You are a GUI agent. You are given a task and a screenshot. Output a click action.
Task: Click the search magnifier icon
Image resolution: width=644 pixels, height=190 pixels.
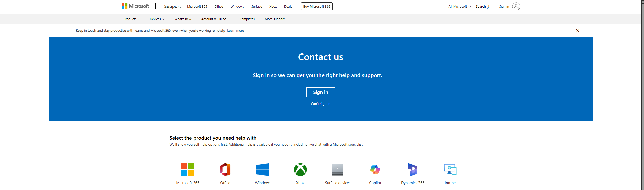tap(489, 6)
